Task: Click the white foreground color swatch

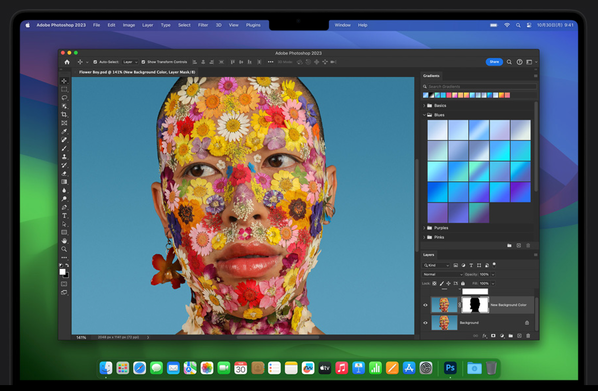Action: [x=63, y=272]
